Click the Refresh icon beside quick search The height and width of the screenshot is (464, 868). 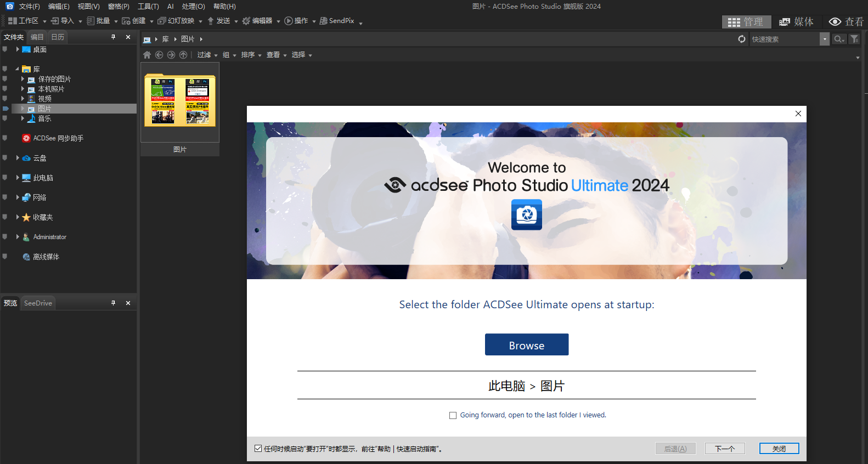click(x=742, y=39)
